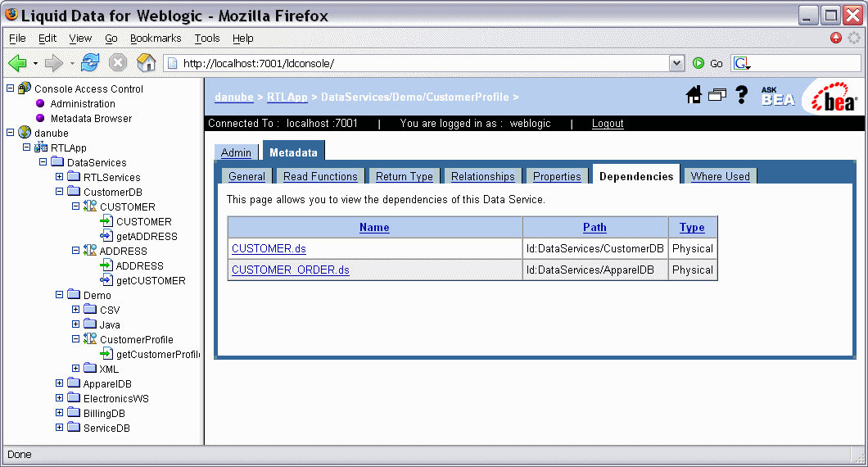Click the danube globe icon
The height and width of the screenshot is (467, 868).
point(25,133)
